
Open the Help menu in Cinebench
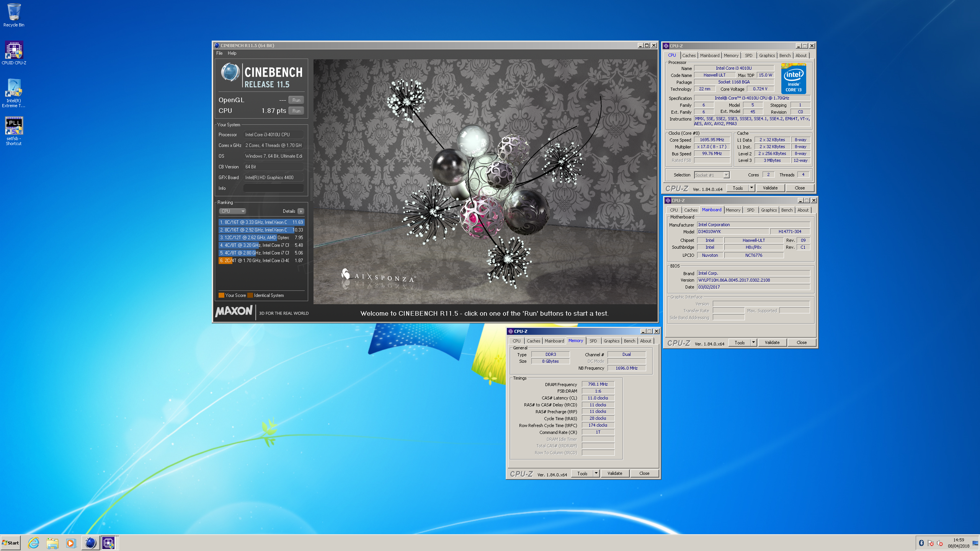pos(232,53)
